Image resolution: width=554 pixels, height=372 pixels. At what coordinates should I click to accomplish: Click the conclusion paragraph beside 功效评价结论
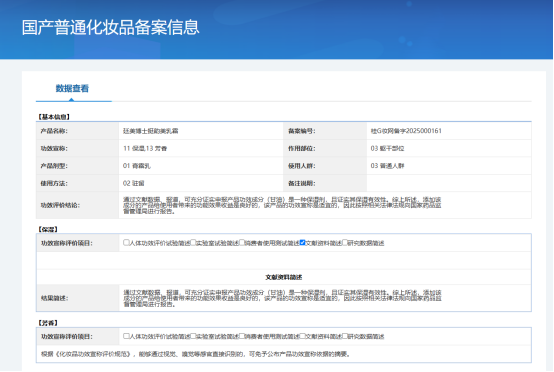tap(282, 205)
